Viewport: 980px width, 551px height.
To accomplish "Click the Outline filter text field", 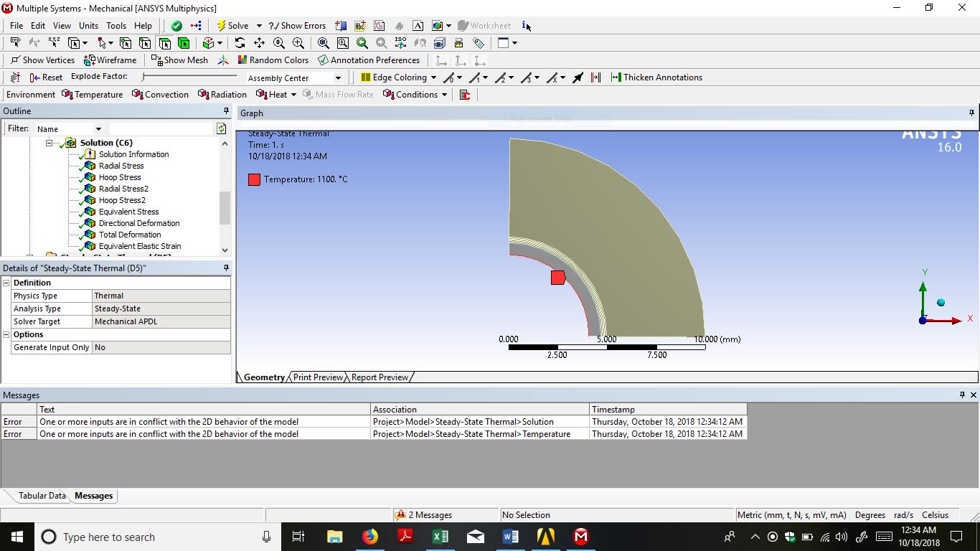I will 161,129.
